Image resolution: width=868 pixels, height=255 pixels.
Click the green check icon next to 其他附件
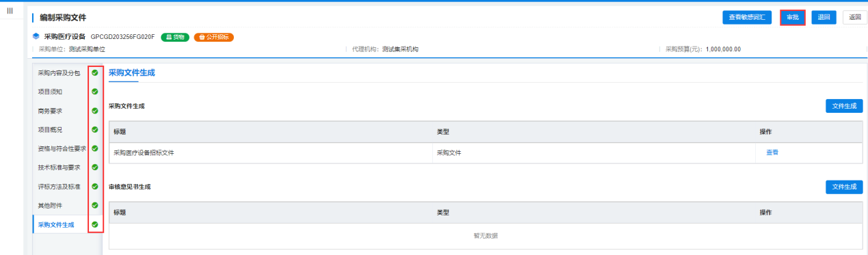coord(95,205)
